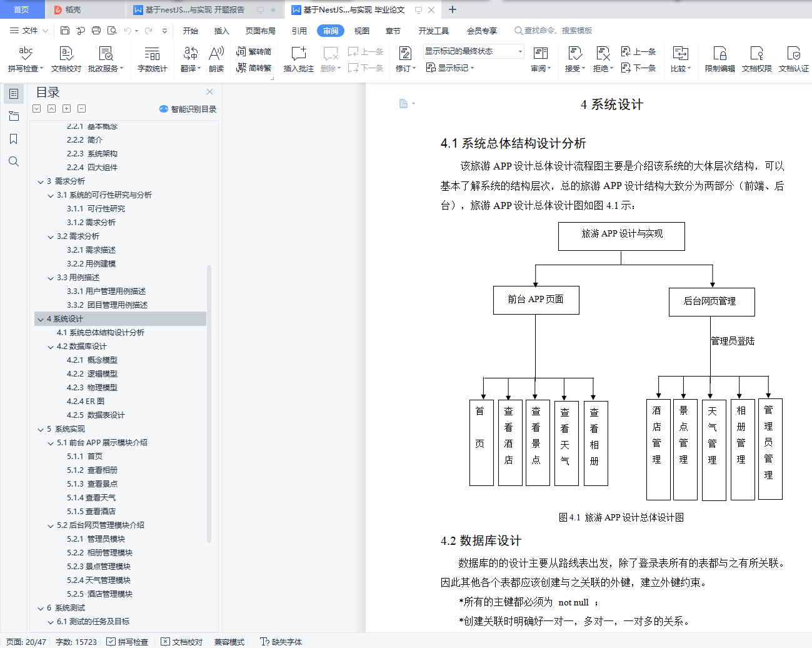Viewport: 812px width, 648px height.
Task: Collapse the 4.2 数据库设计 outline node
Action: click(x=51, y=347)
